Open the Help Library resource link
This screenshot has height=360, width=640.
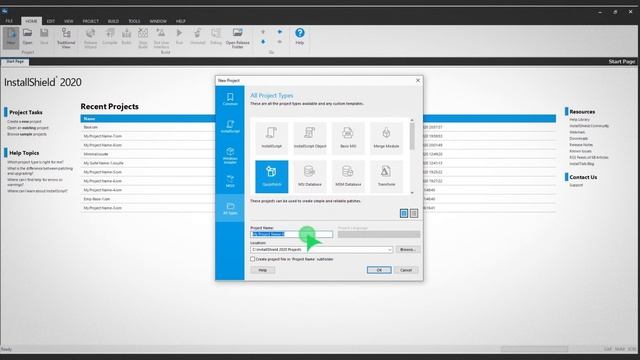(580, 120)
